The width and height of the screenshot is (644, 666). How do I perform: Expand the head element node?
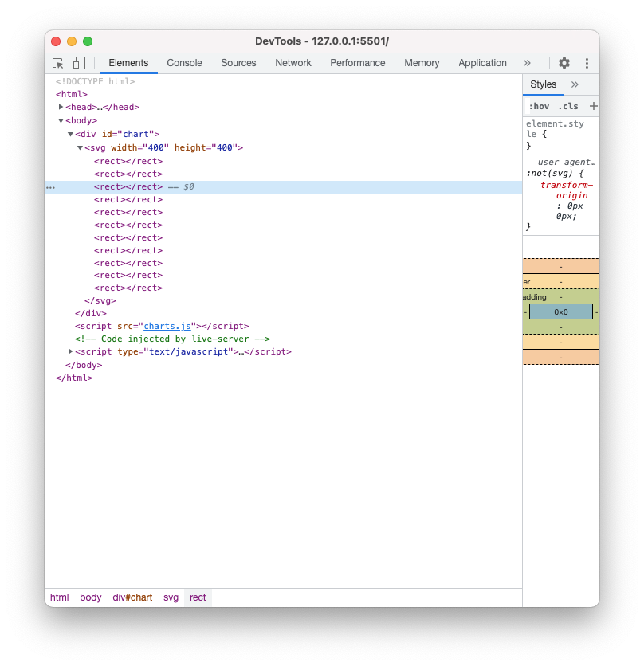click(61, 107)
